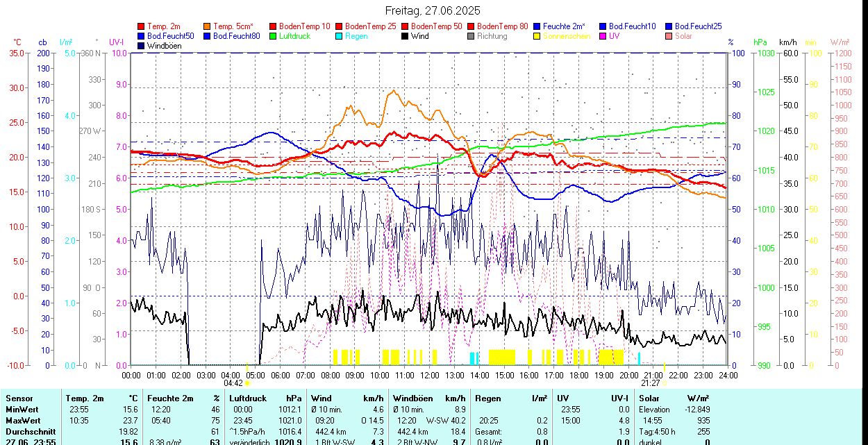Click the green Luftdruck legend square
Image resolution: width=868 pixels, height=445 pixels.
[274, 36]
